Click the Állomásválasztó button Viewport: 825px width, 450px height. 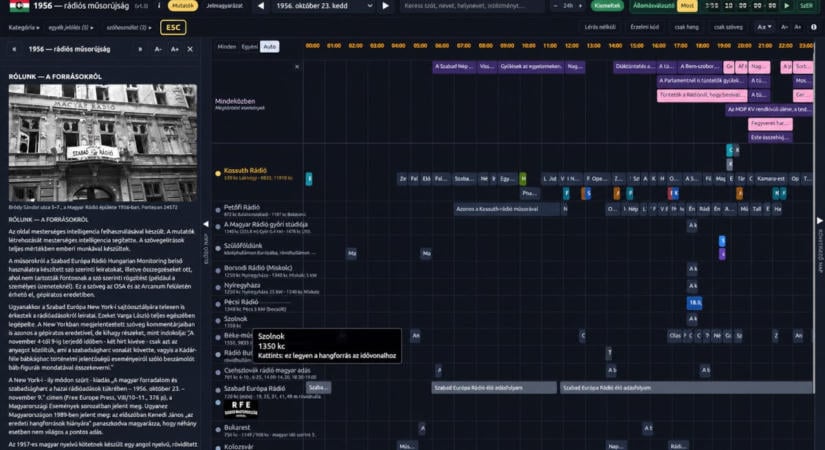(x=653, y=6)
